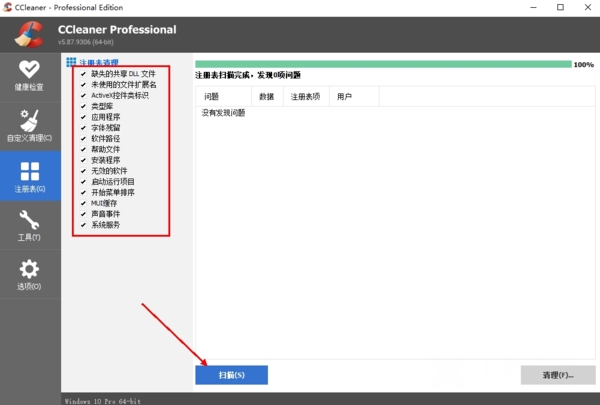Click the 注册表清理 grid icon heading
The image size is (600, 405).
click(71, 62)
